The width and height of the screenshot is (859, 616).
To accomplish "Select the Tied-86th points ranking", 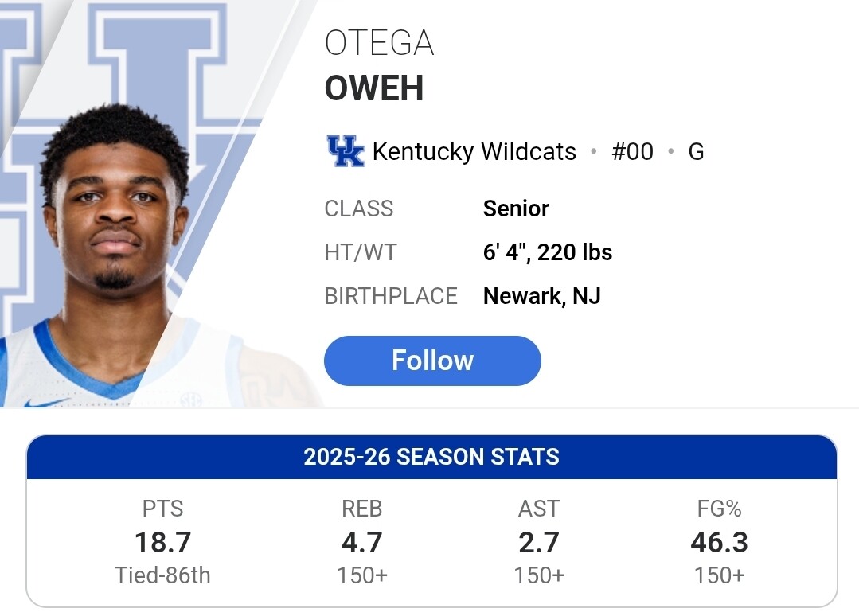I will tap(162, 575).
